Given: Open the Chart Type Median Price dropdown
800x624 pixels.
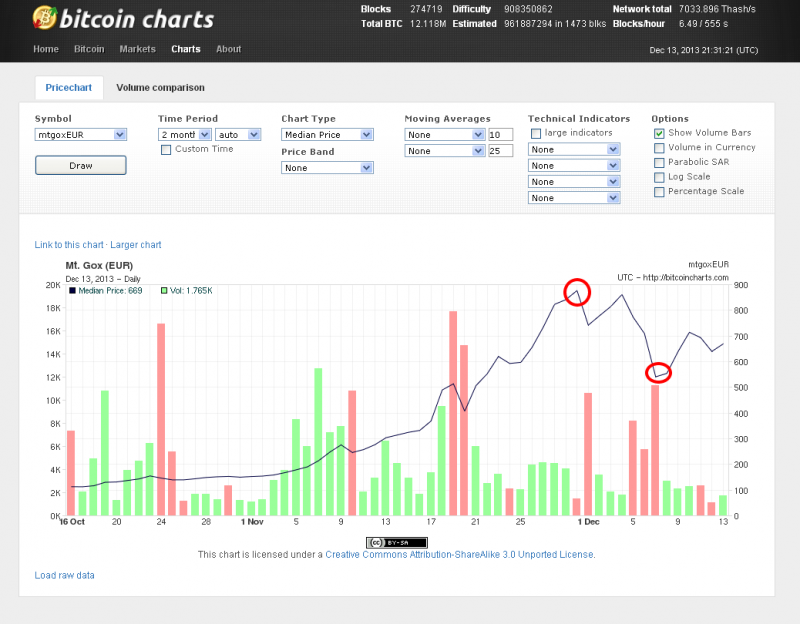Looking at the screenshot, I should pyautogui.click(x=327, y=134).
